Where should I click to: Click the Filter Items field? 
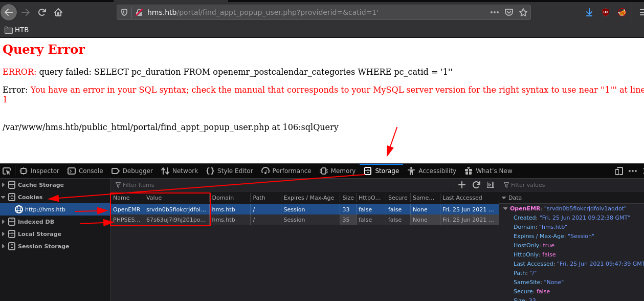point(283,185)
